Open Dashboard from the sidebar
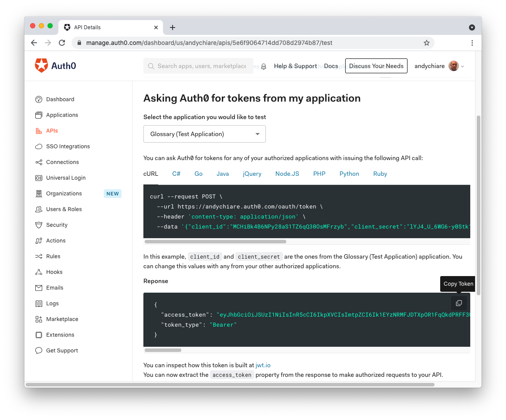The width and height of the screenshot is (506, 420). [x=60, y=99]
